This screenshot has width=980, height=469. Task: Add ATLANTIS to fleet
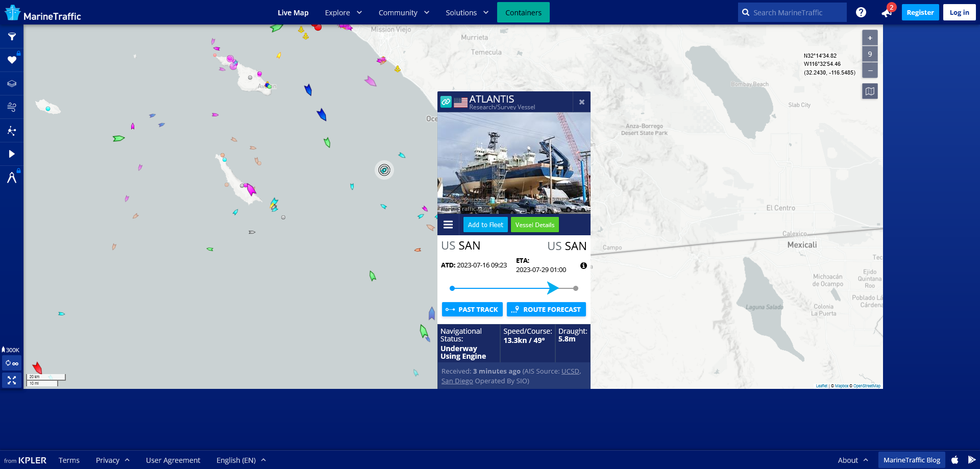(485, 225)
